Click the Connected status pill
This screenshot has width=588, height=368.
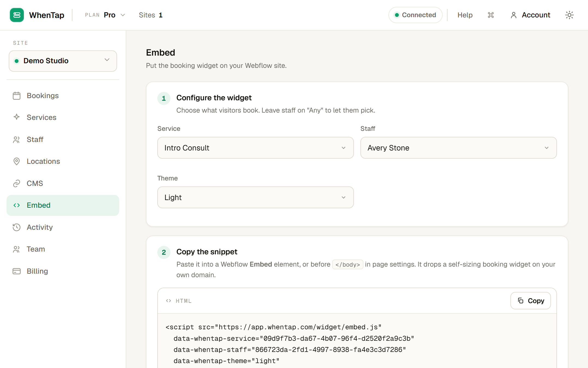(x=415, y=15)
